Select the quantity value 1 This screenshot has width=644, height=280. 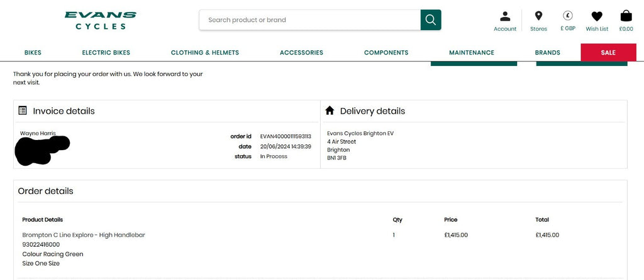tap(394, 235)
